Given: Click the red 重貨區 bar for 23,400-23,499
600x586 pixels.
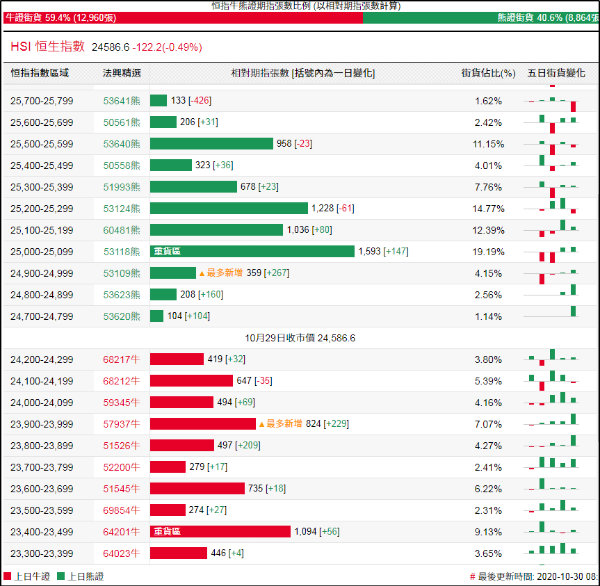Looking at the screenshot, I should click(220, 531).
